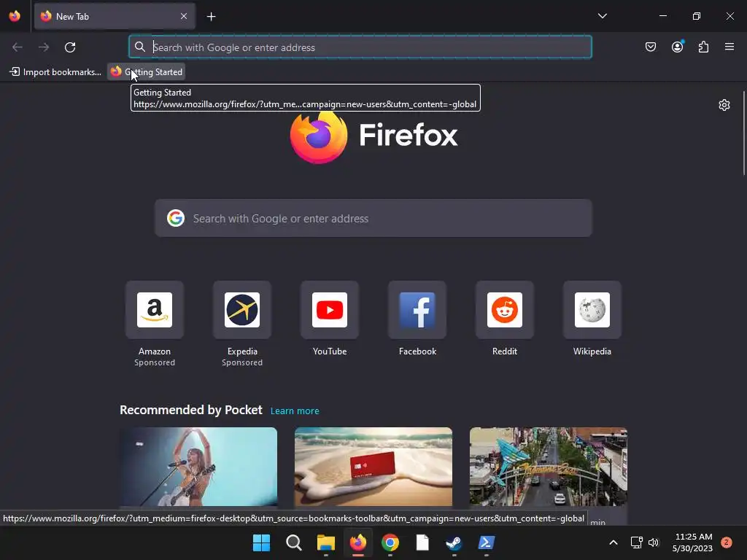This screenshot has width=747, height=560.
Task: Open notification badge showing 2
Action: click(x=726, y=542)
